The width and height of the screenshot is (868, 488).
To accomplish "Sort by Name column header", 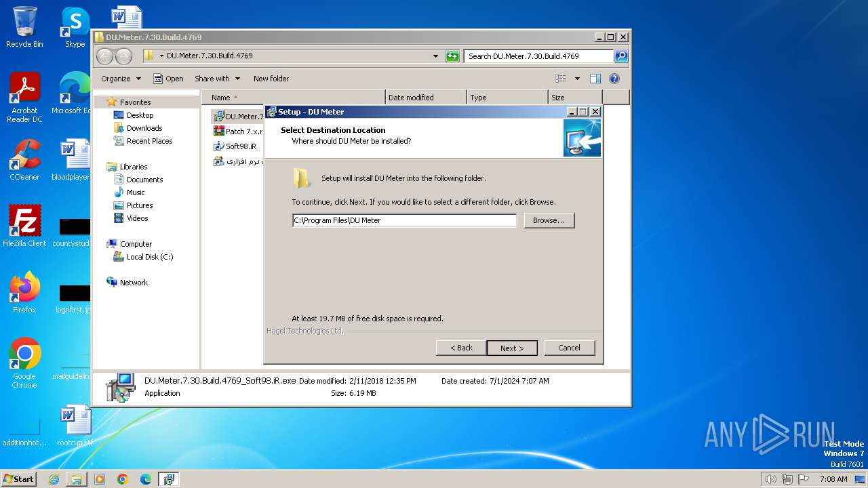I will click(x=294, y=98).
